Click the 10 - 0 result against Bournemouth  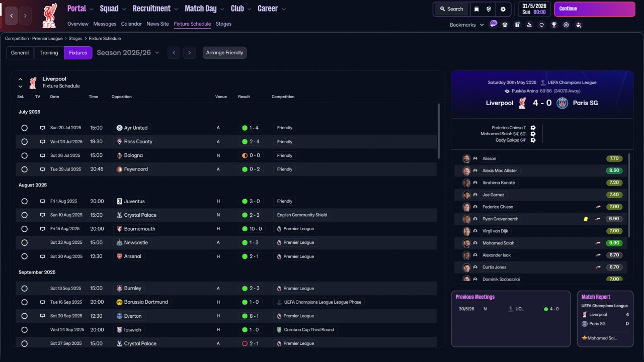click(x=252, y=229)
